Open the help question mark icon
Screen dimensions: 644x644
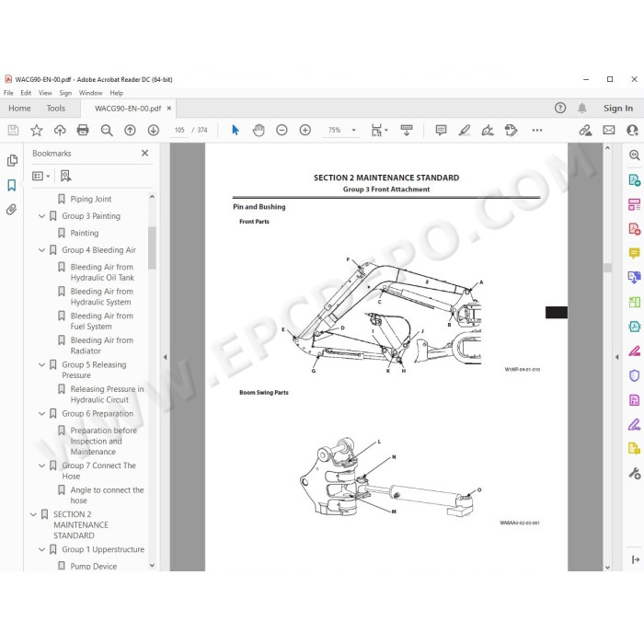pyautogui.click(x=560, y=108)
